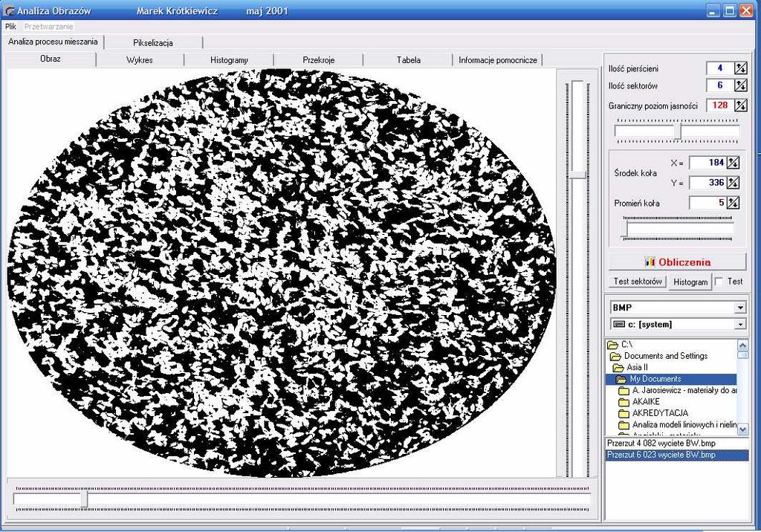Select the Wykres tab

tap(140, 60)
